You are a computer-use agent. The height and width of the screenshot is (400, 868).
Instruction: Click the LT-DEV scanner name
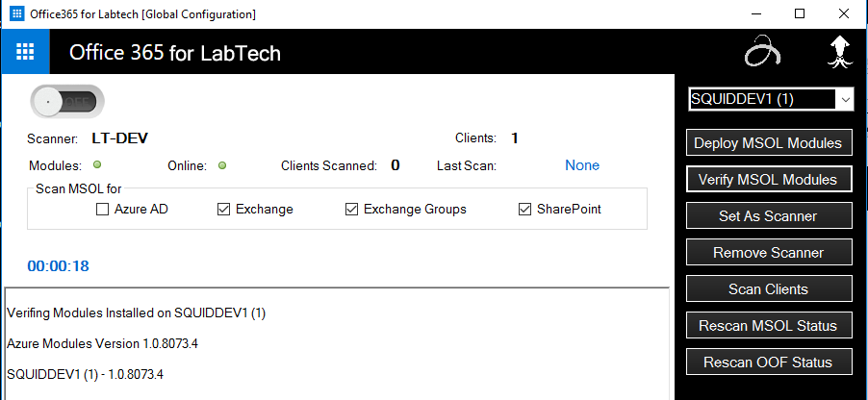(120, 138)
